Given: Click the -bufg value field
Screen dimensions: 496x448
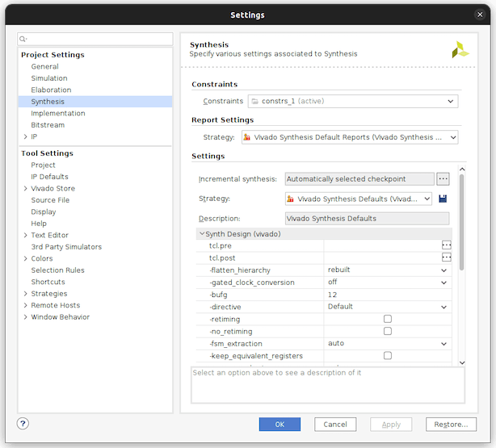Looking at the screenshot, I should pyautogui.click(x=386, y=295).
